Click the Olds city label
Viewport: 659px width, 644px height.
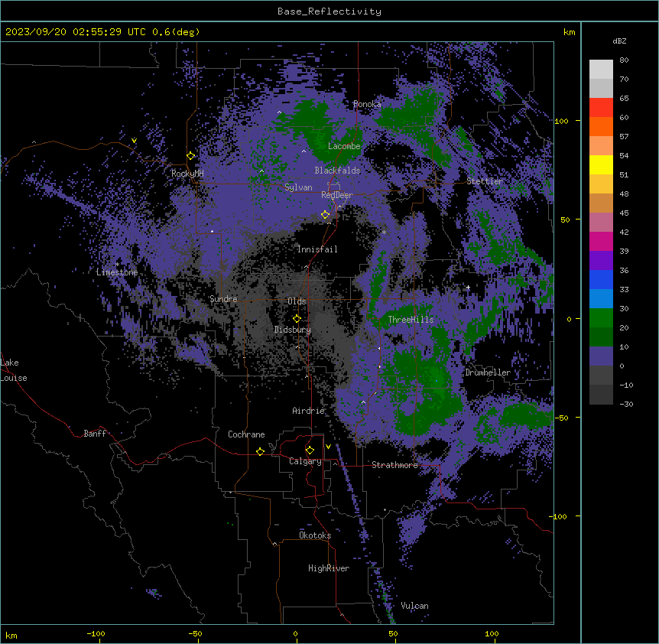point(297,301)
